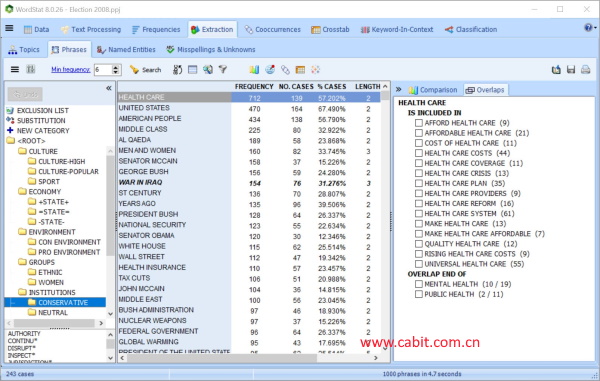600x381 pixels.
Task: Switch to the Data tab
Action: click(37, 29)
